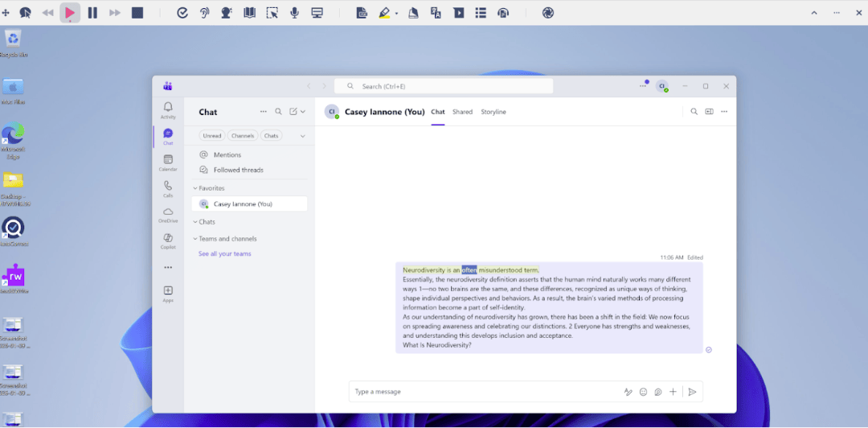The width and height of the screenshot is (868, 428).
Task: Open Teams settings and more dots
Action: tap(643, 86)
